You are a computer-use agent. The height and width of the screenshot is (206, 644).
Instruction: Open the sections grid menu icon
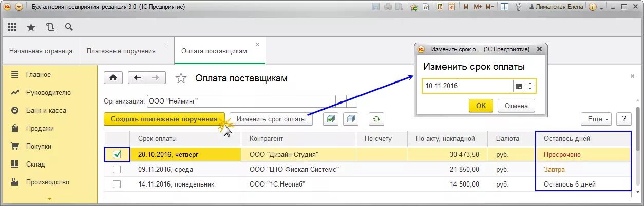click(12, 27)
